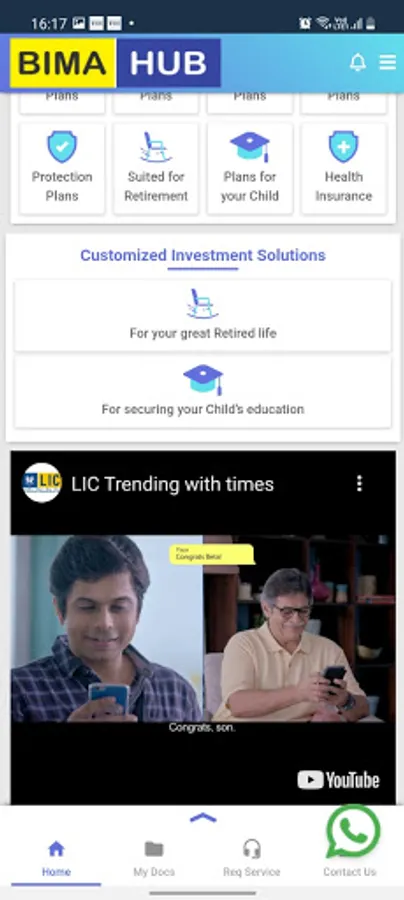Screen dimensions: 404x900
Task: Open the Req Service tab
Action: 251,859
